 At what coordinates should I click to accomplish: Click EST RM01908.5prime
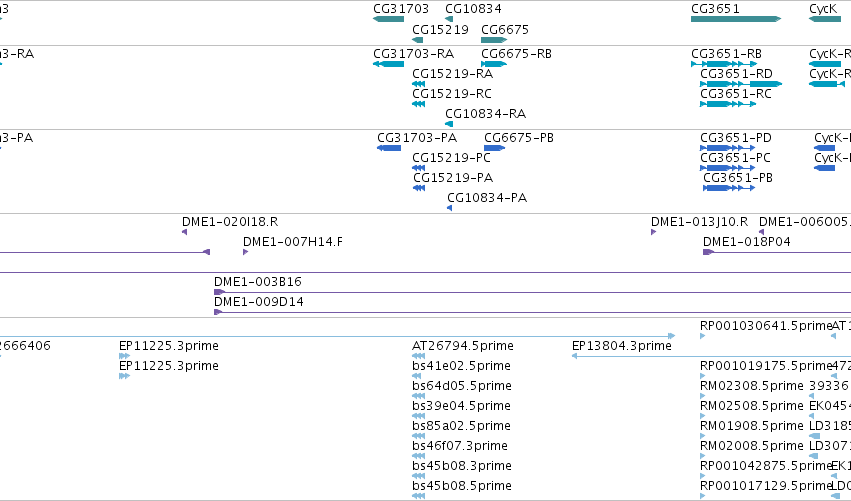[x=702, y=436]
